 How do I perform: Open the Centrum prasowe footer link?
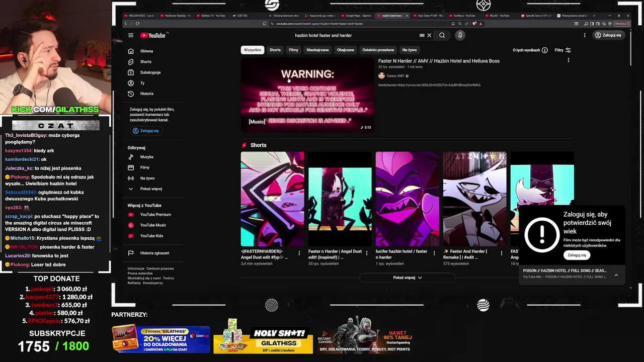coord(160,268)
